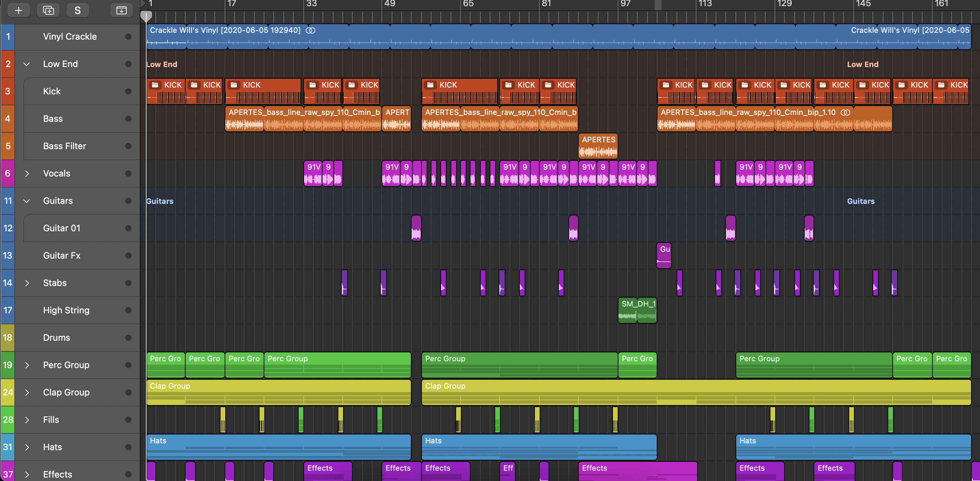The image size is (980, 481).
Task: Select the first Stabs region near bar 41
Action: (x=344, y=283)
